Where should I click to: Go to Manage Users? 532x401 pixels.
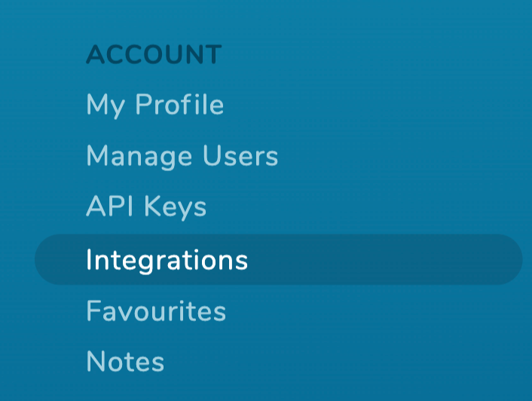coord(182,156)
